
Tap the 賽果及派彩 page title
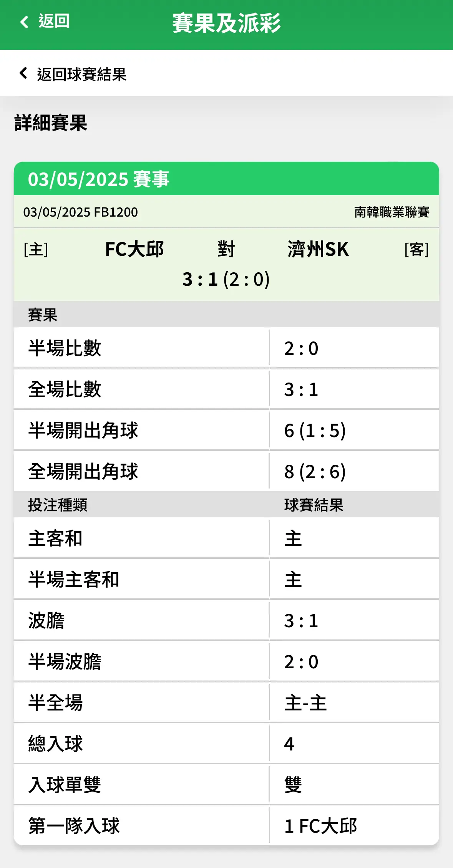(226, 23)
